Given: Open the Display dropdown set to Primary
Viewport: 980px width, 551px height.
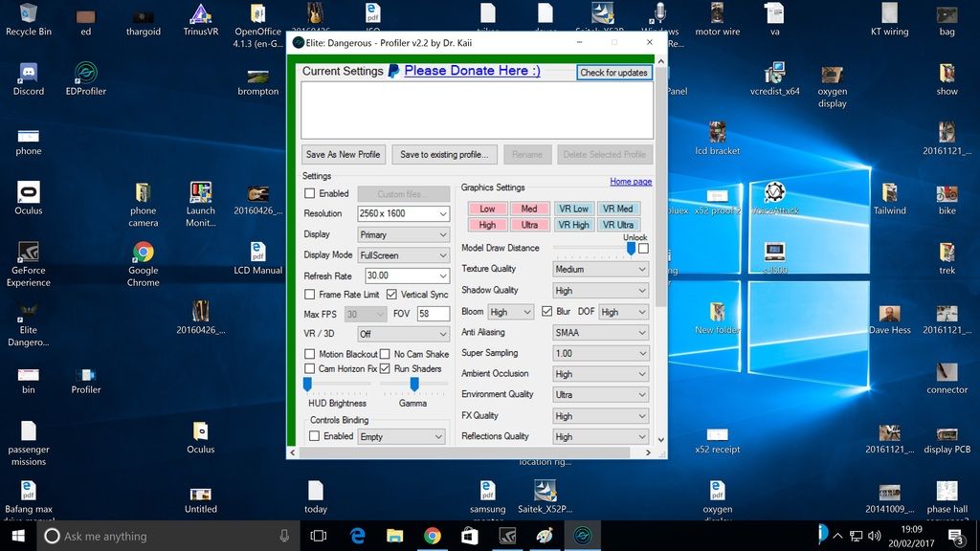Looking at the screenshot, I should pos(403,235).
